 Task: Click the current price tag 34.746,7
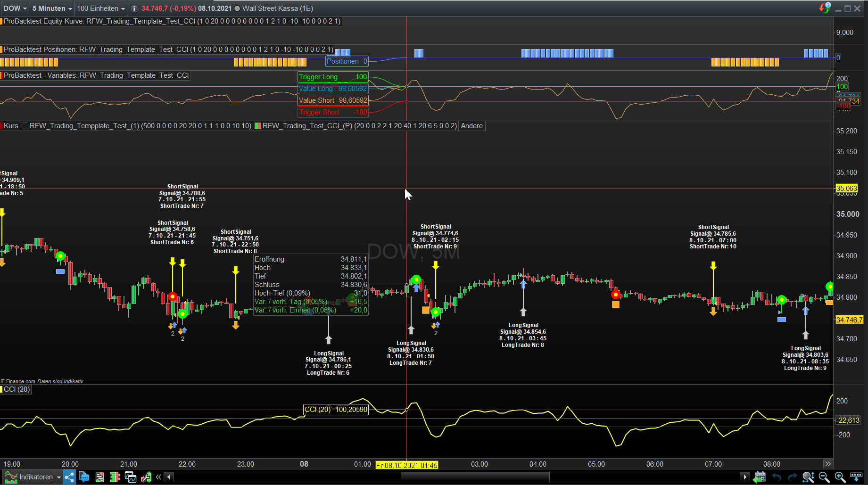849,320
